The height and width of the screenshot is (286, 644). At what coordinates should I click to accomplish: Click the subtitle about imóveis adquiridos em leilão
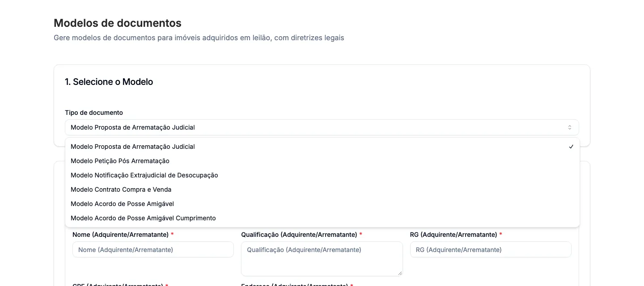click(x=199, y=38)
